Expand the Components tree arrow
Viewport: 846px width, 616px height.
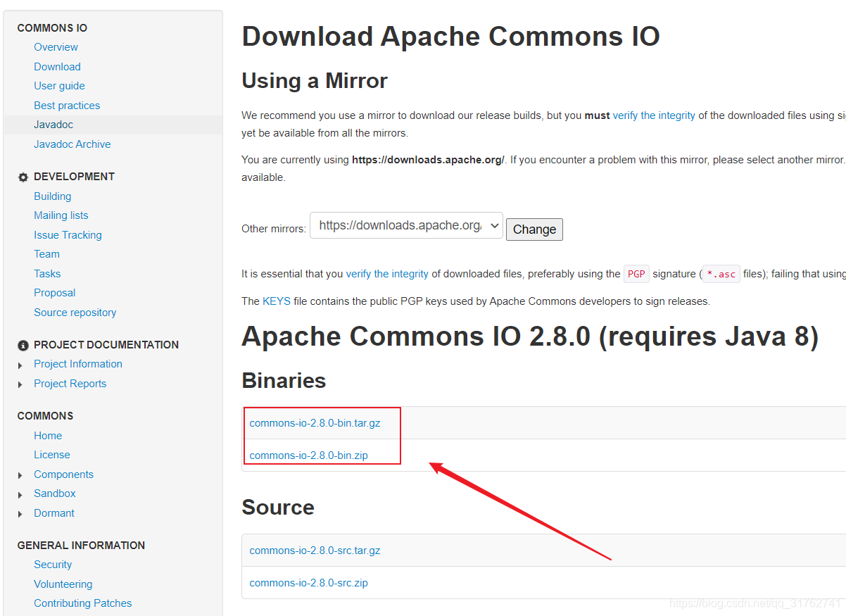tap(20, 475)
